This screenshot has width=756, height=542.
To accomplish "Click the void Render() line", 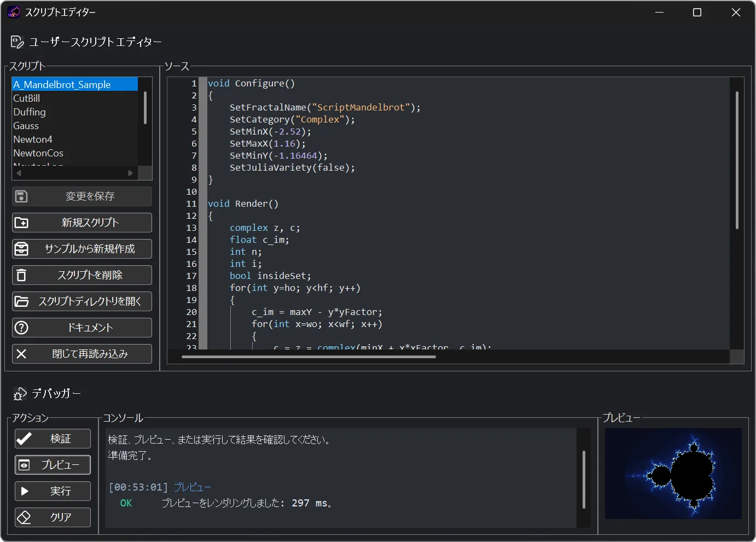I will click(243, 203).
